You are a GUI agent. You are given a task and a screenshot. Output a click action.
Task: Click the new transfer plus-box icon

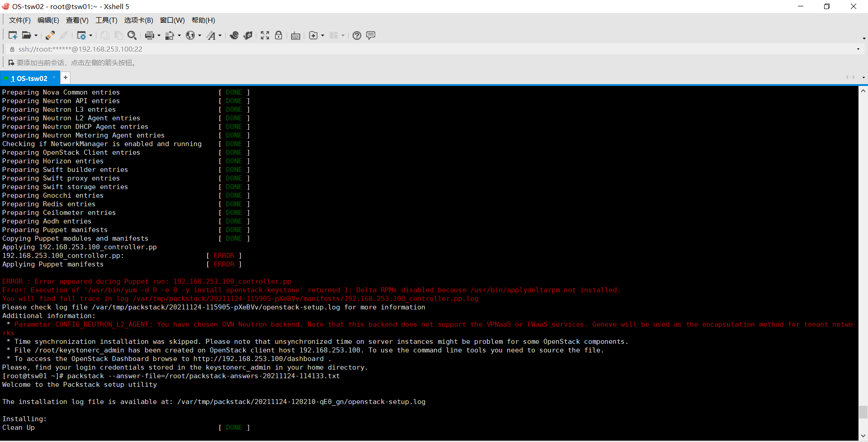click(313, 35)
